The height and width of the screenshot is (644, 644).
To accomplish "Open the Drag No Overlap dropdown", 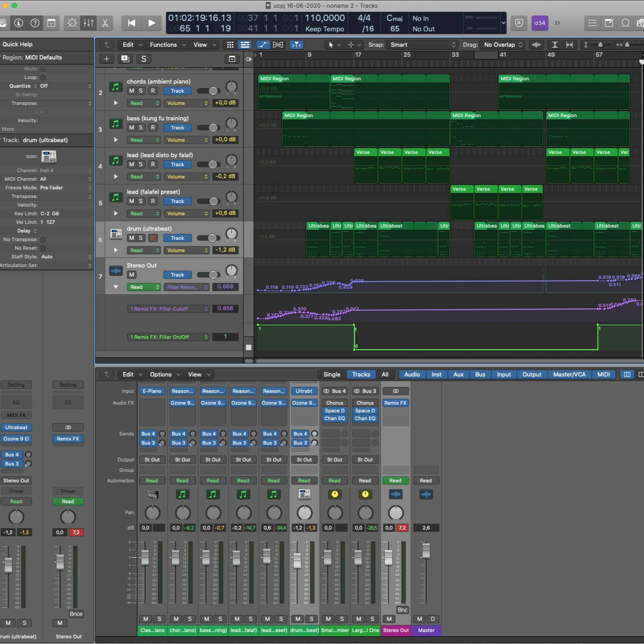I will (x=503, y=45).
